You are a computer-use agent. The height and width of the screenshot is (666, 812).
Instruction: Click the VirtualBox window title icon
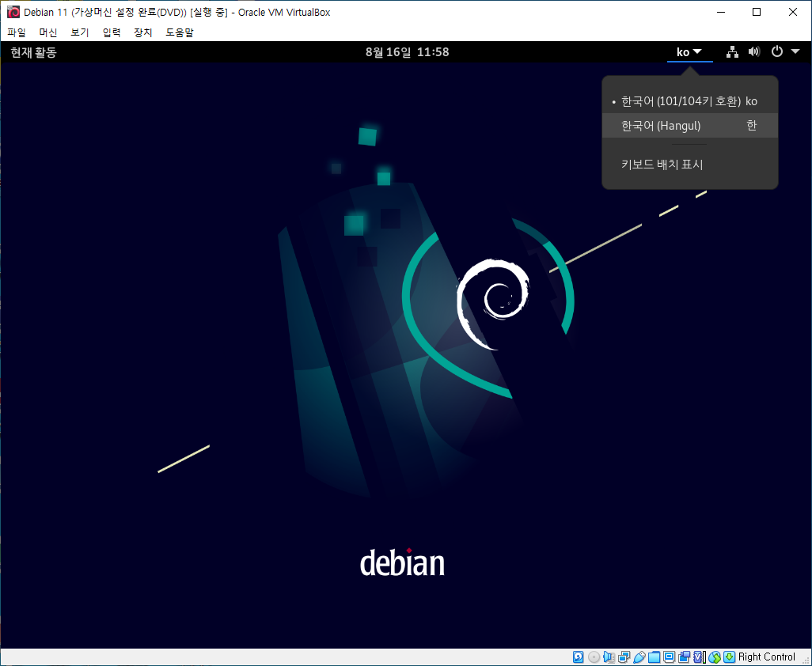point(13,12)
